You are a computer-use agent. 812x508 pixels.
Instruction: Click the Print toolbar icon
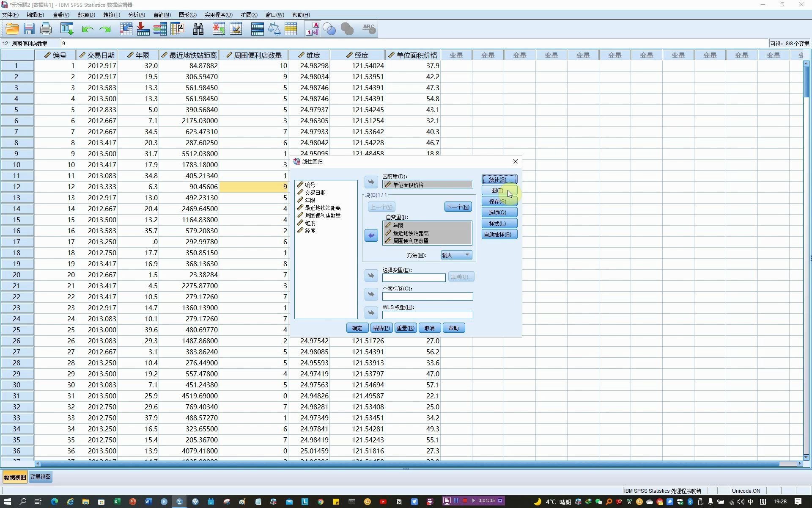pyautogui.click(x=46, y=29)
